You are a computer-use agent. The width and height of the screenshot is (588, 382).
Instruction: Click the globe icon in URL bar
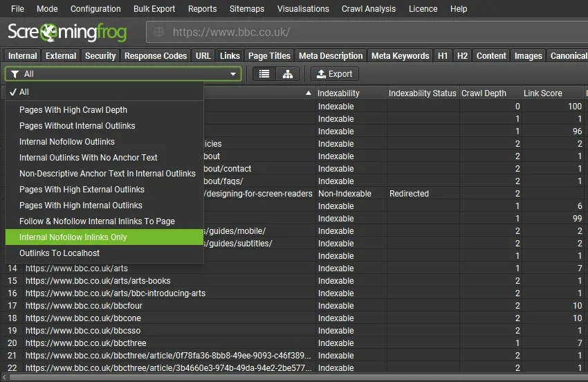159,32
